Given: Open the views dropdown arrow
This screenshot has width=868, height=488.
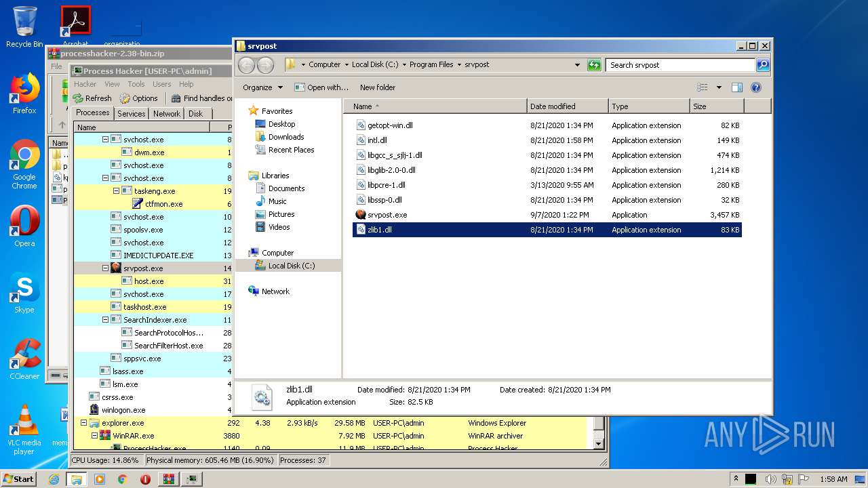Looking at the screenshot, I should [719, 87].
